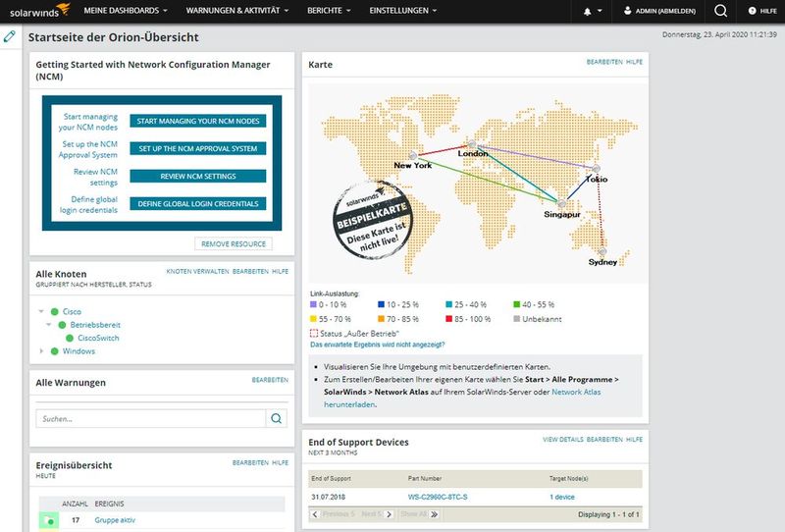
Task: Click the Singapur map node
Action: click(561, 203)
